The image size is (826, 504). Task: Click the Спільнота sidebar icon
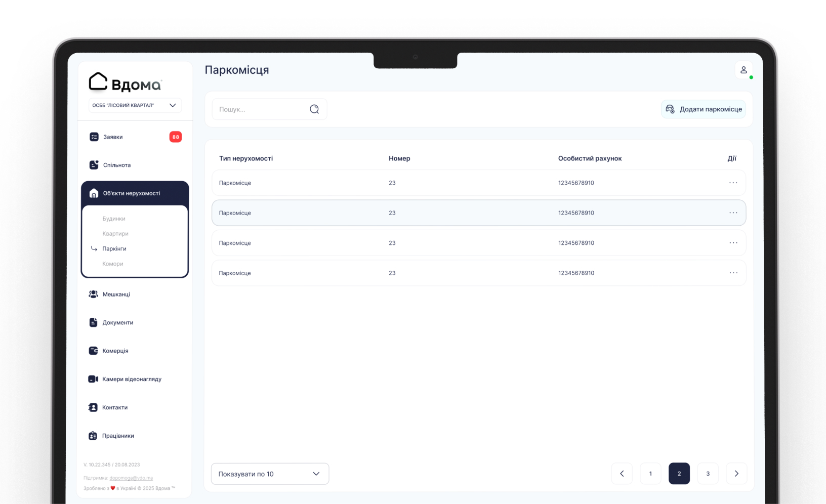(94, 165)
